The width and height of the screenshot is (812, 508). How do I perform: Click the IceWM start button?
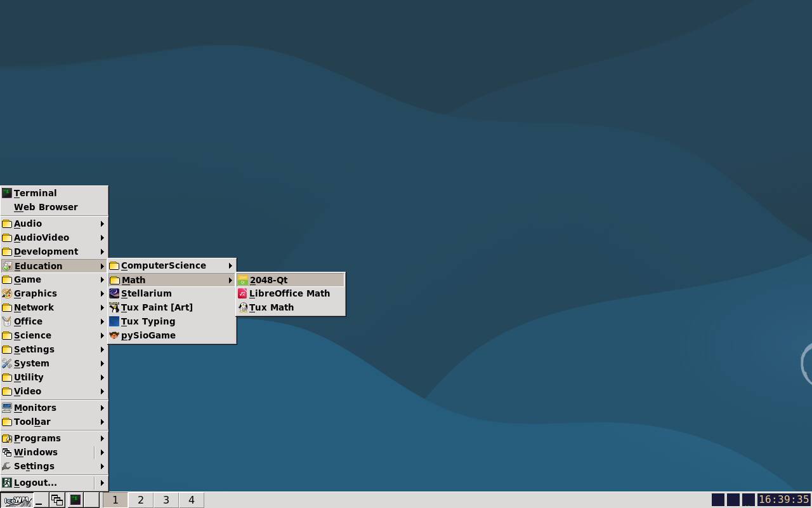16,500
